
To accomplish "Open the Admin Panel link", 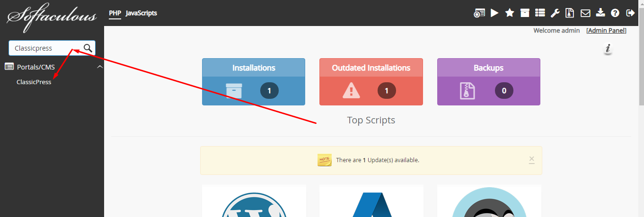I will [x=606, y=30].
